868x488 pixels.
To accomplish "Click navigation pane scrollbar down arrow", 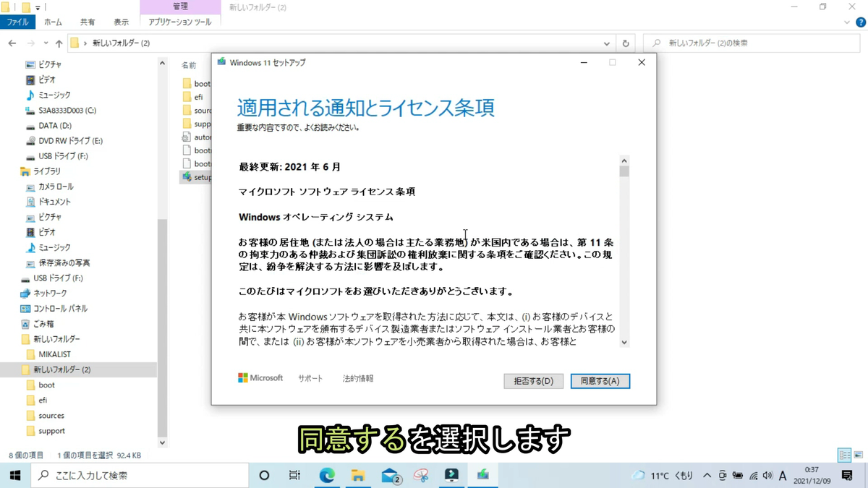I will [162, 442].
